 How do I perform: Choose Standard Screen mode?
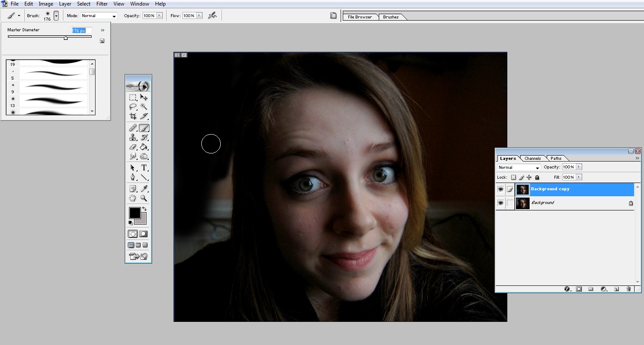click(132, 245)
